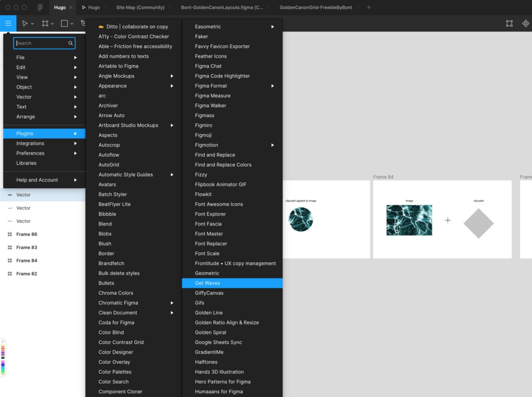Viewport: 532px width, 397px height.
Task: Select the Rectangle shape tool icon
Action: 64,24
